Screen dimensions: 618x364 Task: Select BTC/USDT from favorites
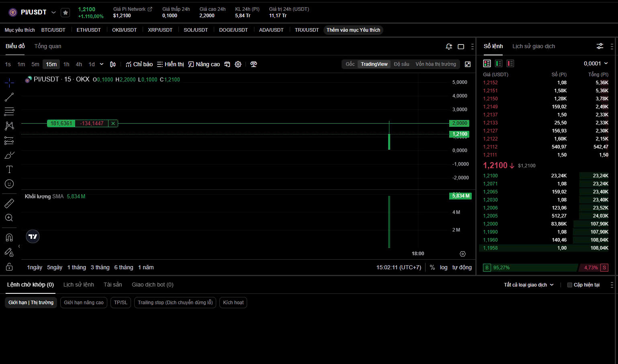tap(53, 30)
